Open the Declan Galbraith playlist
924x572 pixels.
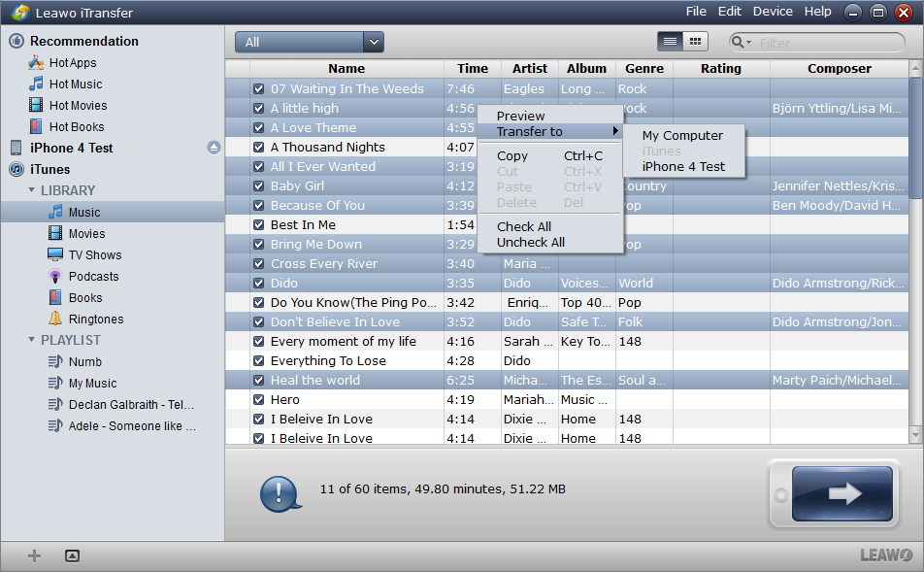click(130, 404)
